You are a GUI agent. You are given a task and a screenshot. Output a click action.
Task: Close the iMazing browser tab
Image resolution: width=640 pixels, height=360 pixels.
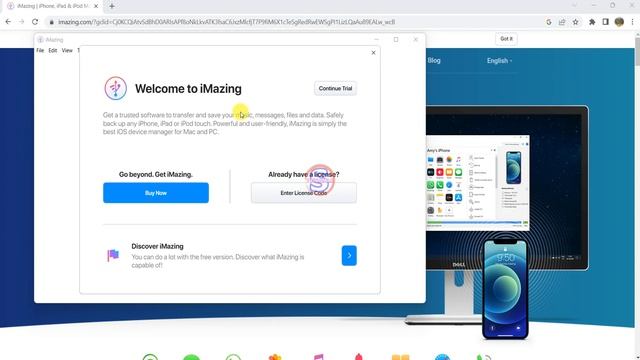tap(96, 6)
